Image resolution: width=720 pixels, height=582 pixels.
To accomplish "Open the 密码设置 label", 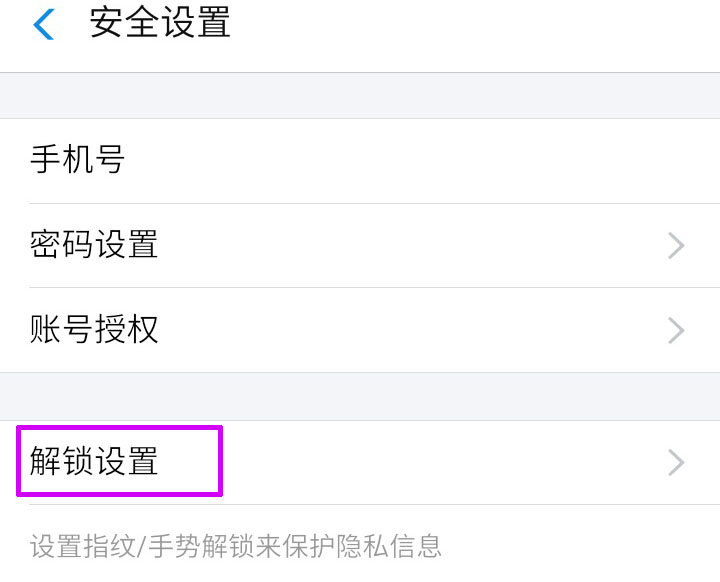I will 94,245.
